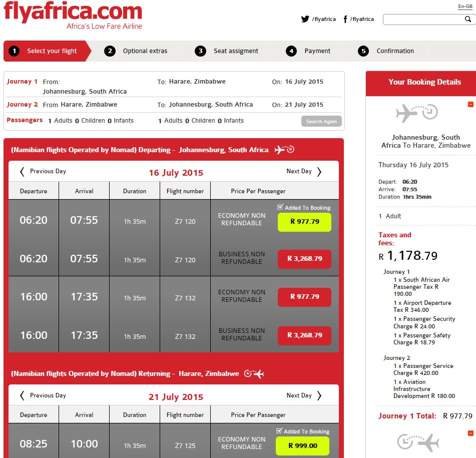Select 08:25 return fare R 999.00
Image resolution: width=476 pixels, height=458 pixels.
click(x=303, y=446)
